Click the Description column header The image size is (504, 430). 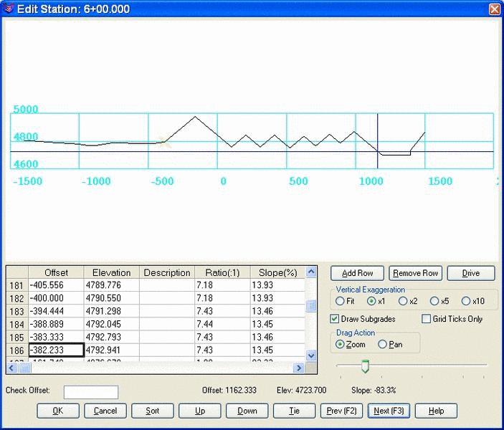pyautogui.click(x=167, y=272)
